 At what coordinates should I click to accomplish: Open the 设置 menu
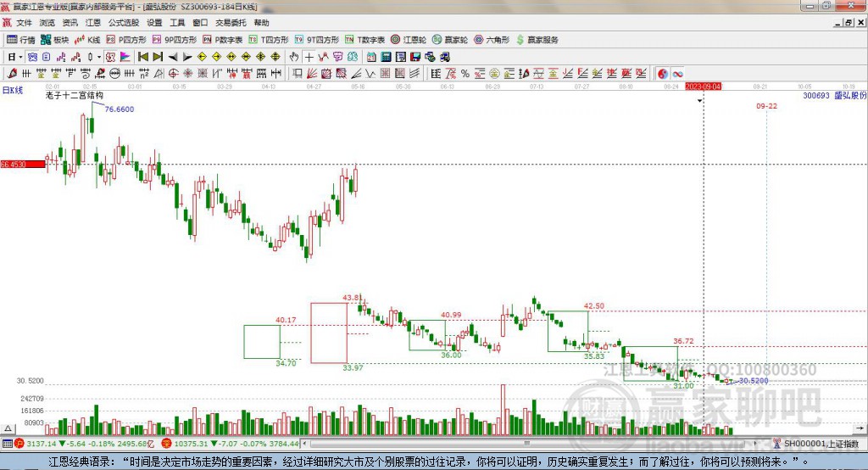tap(154, 23)
